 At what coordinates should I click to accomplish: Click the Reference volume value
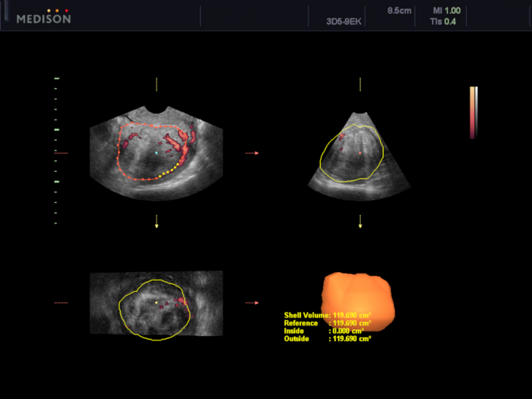(352, 323)
